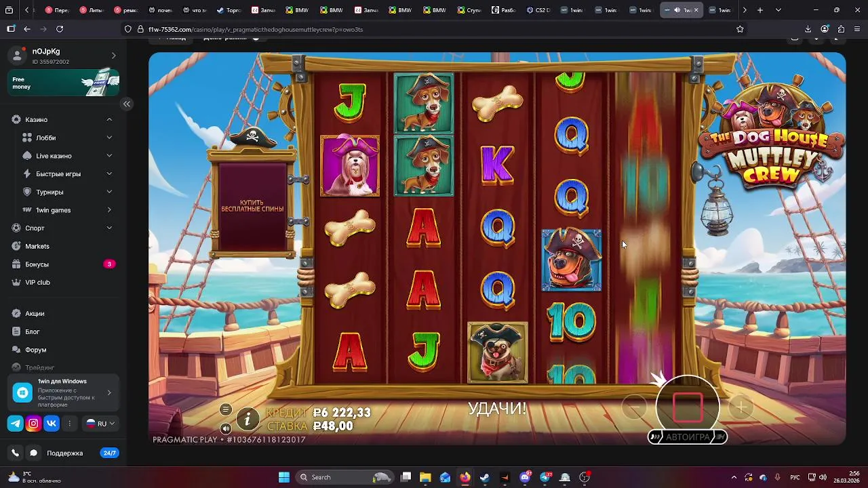Open Telegram from the taskbar
The width and height of the screenshot is (868, 488).
point(545,477)
